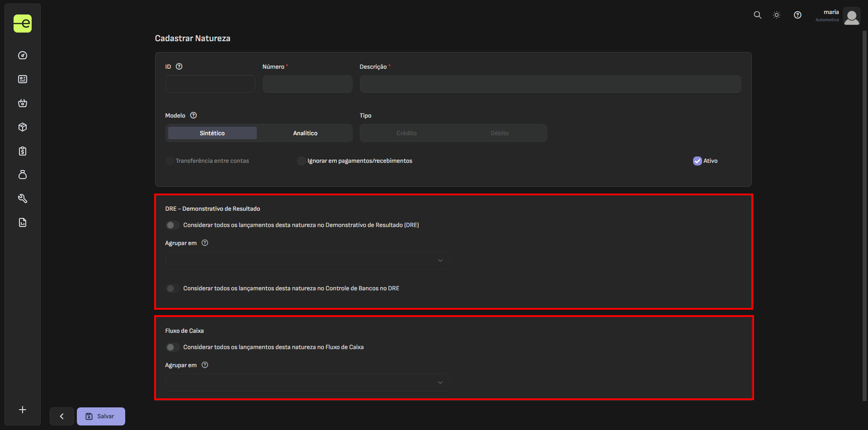868x430 pixels.
Task: Open the maria user avatar
Action: (852, 16)
